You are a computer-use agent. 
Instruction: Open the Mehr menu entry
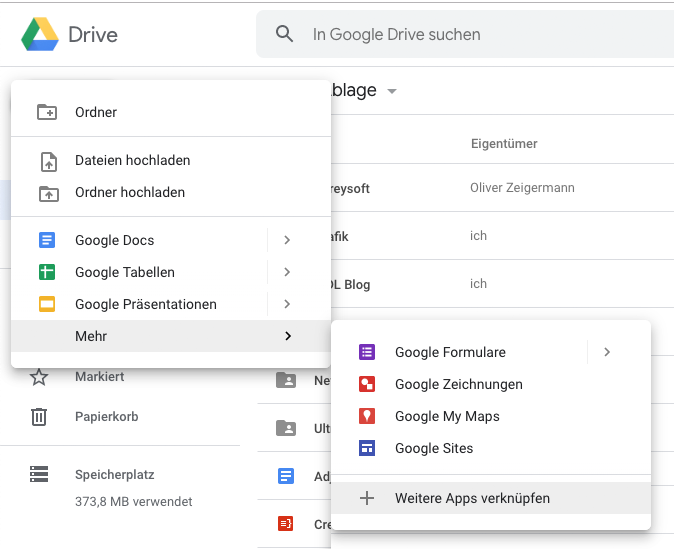(x=171, y=336)
